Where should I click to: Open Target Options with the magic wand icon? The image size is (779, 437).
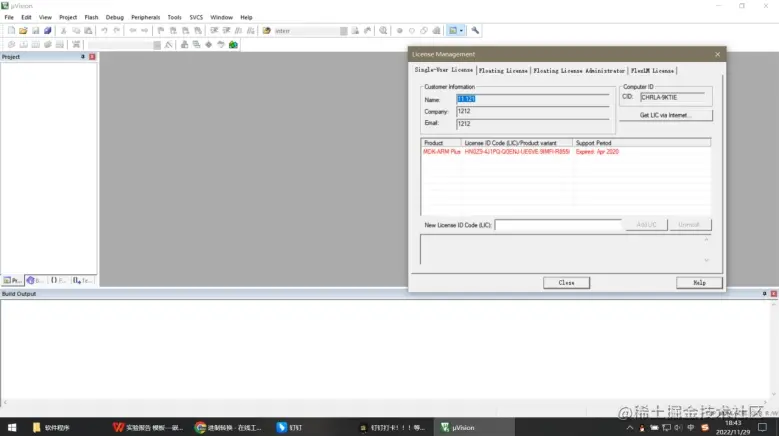pos(168,45)
